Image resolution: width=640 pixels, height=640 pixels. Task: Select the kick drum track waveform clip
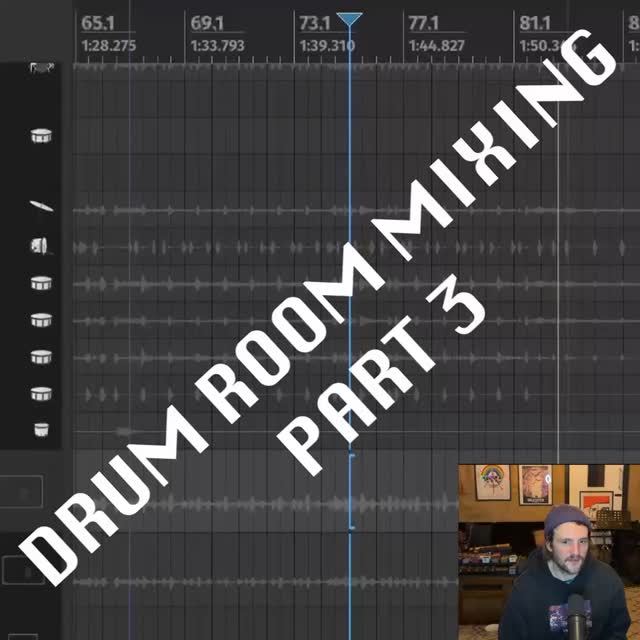click(356, 248)
